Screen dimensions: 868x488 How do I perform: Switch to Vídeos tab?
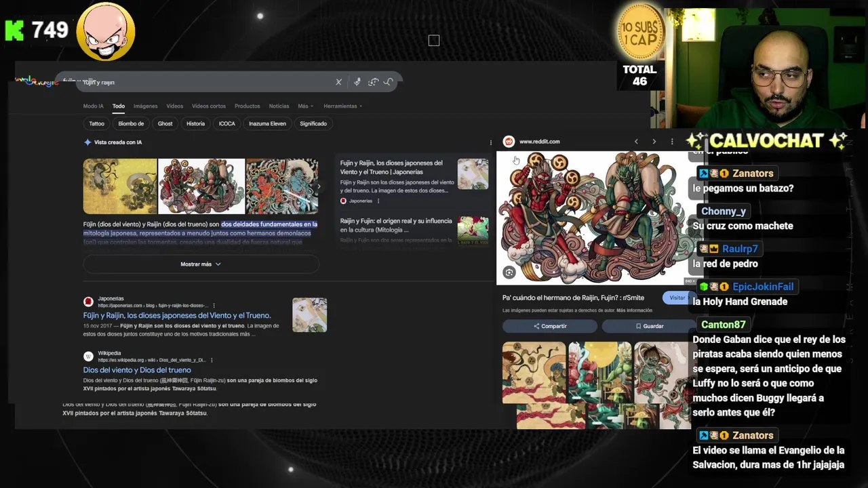(x=175, y=106)
